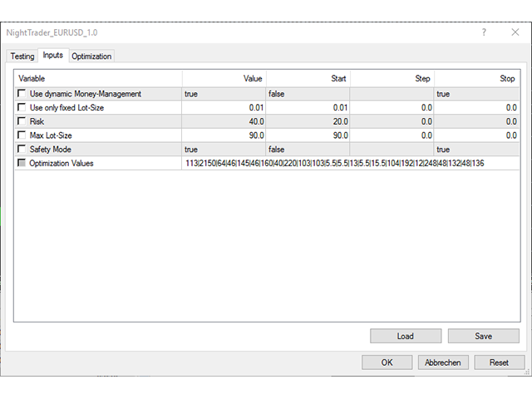This screenshot has height=399, width=532.
Task: Check the Use dynamic Money-Management box
Action: coord(22,93)
